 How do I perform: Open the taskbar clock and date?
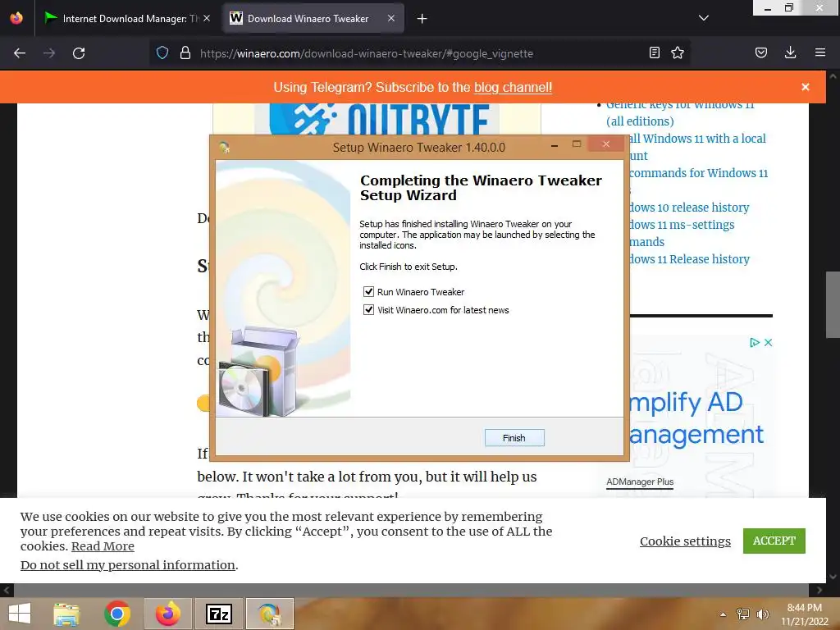(x=804, y=614)
